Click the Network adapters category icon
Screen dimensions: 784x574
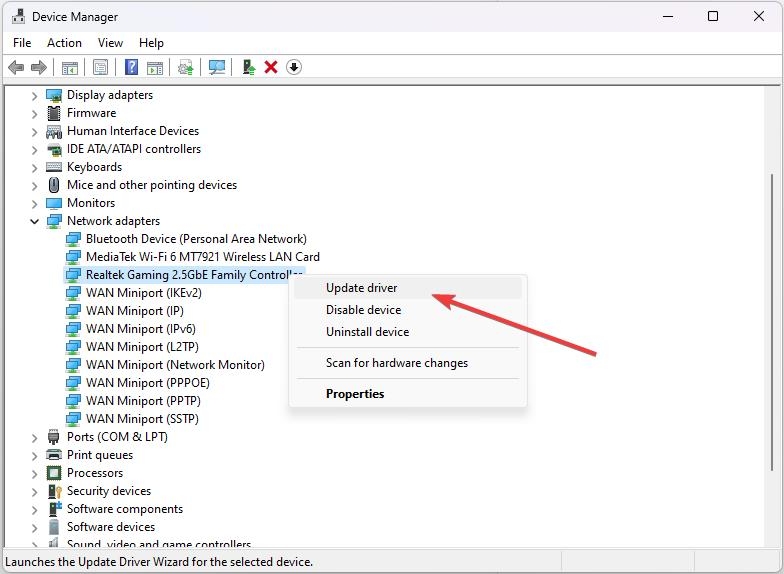pos(54,221)
